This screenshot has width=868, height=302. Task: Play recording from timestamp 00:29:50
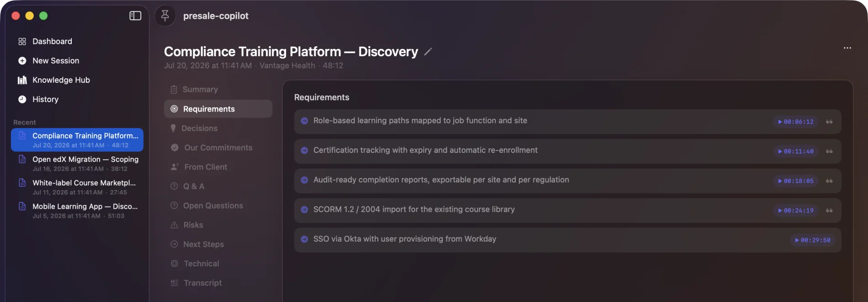tap(813, 240)
